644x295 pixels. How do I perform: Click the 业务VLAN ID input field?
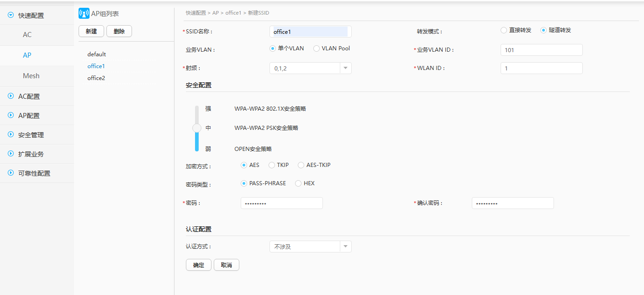542,50
